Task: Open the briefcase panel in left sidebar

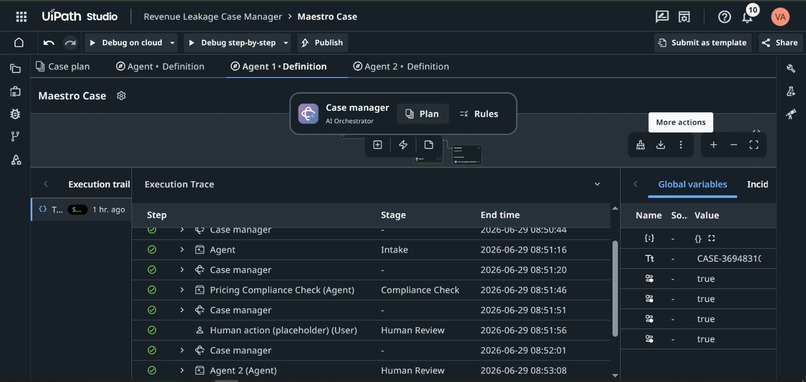Action: point(15,92)
